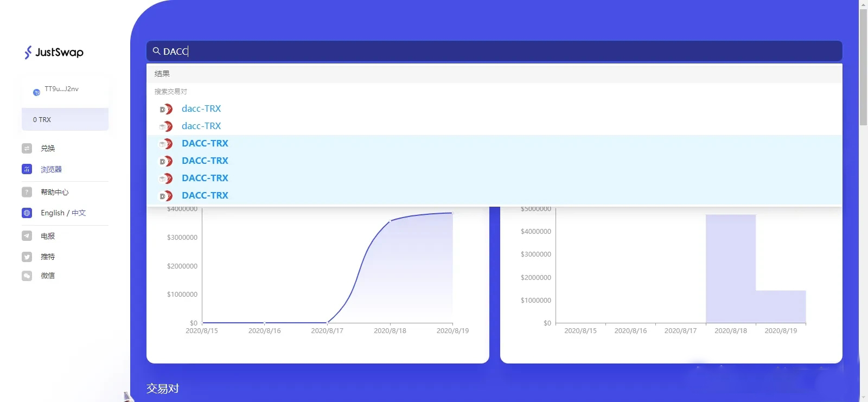Select lowercase dacc-TRX result with cube icon

click(494, 126)
